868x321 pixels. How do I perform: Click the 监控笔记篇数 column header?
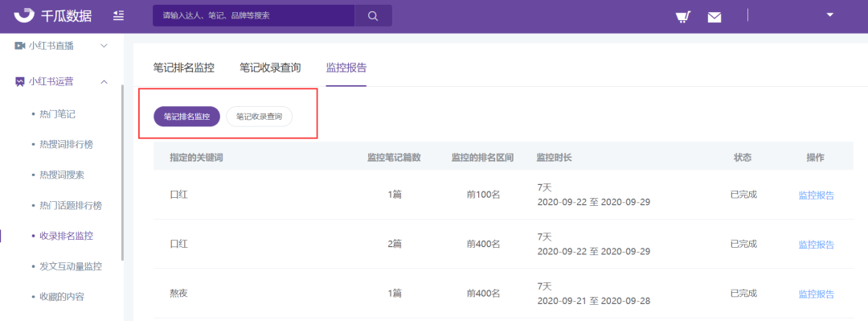(394, 158)
